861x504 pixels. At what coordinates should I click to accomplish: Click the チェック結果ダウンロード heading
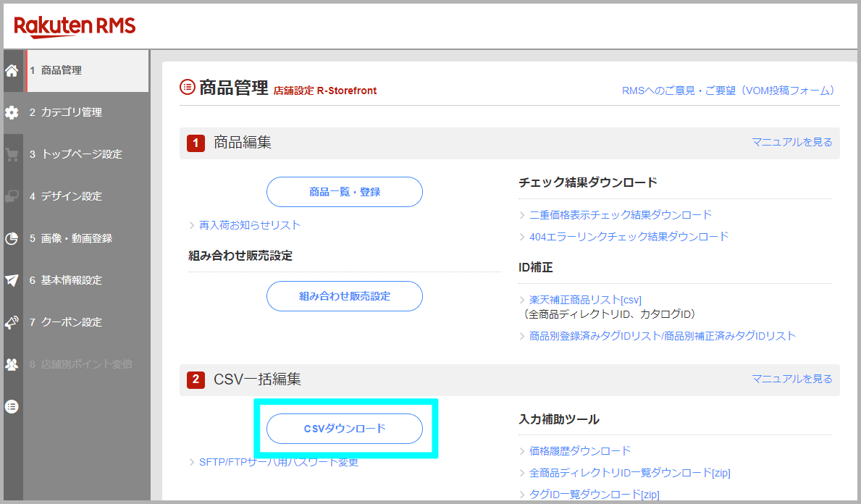[587, 182]
